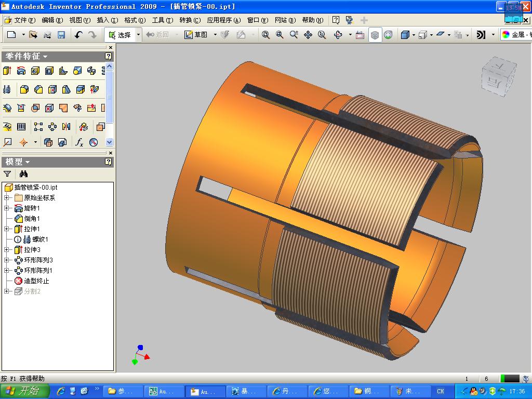Select the Revolve feature tool
The height and width of the screenshot is (399, 532).
21,71
